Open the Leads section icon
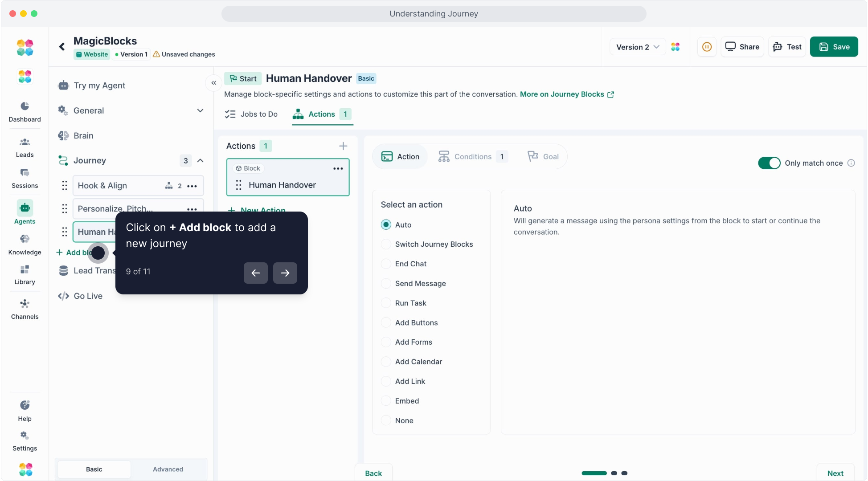868x481 pixels. point(25,143)
